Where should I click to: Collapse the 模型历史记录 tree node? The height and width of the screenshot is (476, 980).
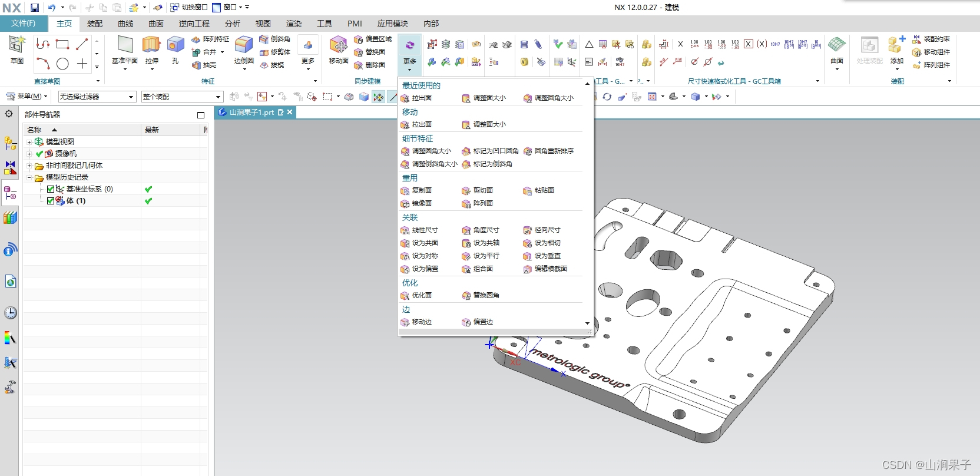coord(29,177)
